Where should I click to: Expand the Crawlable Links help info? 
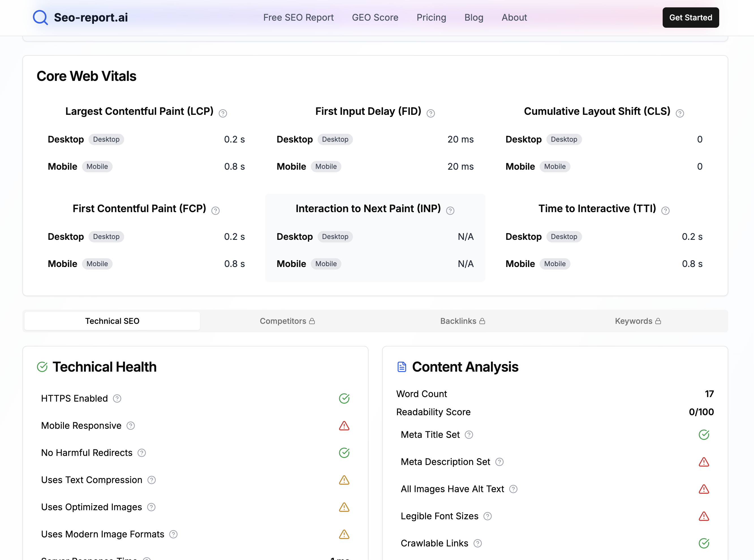[x=478, y=543]
